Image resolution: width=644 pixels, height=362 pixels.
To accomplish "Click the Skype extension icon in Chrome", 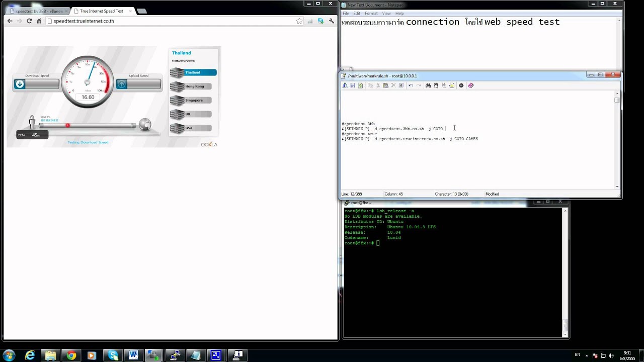I will click(320, 21).
